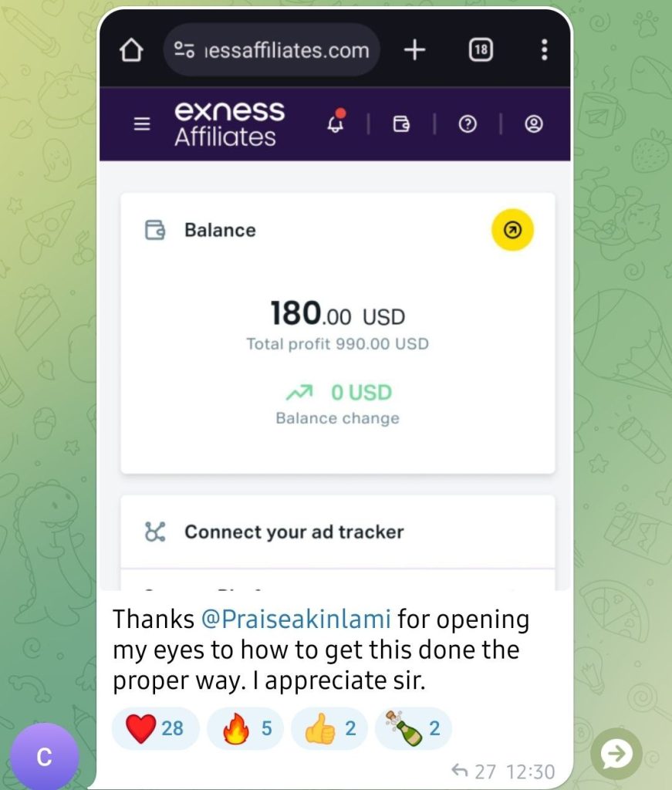Toggle the heart reaction with 28
The width and height of the screenshot is (672, 790).
(x=155, y=728)
